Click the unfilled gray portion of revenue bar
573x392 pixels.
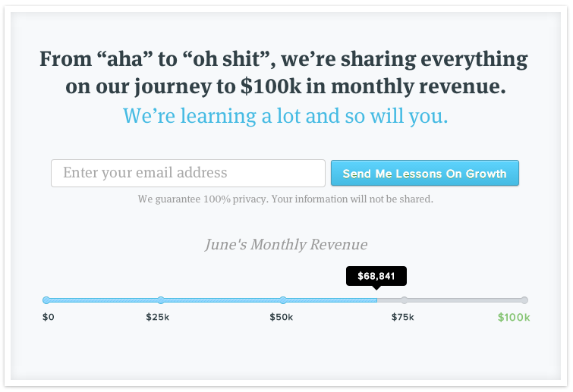click(451, 300)
